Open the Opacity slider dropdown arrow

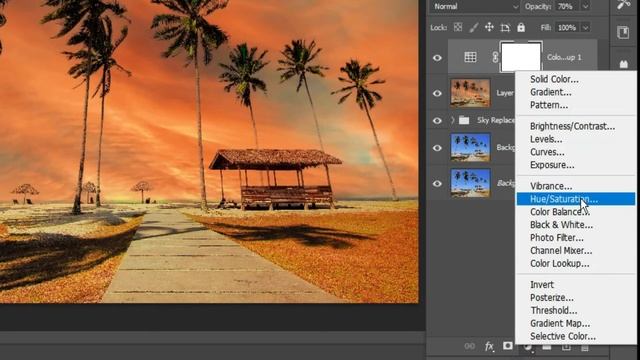click(x=585, y=7)
